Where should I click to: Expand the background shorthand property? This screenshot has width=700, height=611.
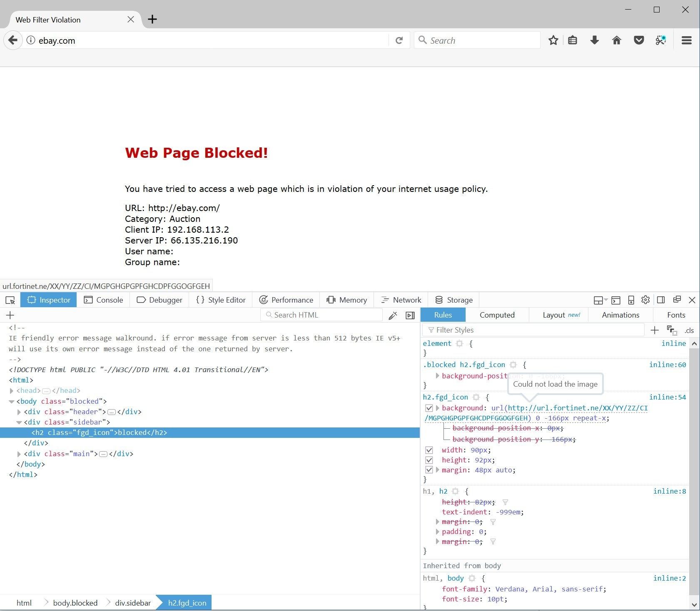coord(438,408)
